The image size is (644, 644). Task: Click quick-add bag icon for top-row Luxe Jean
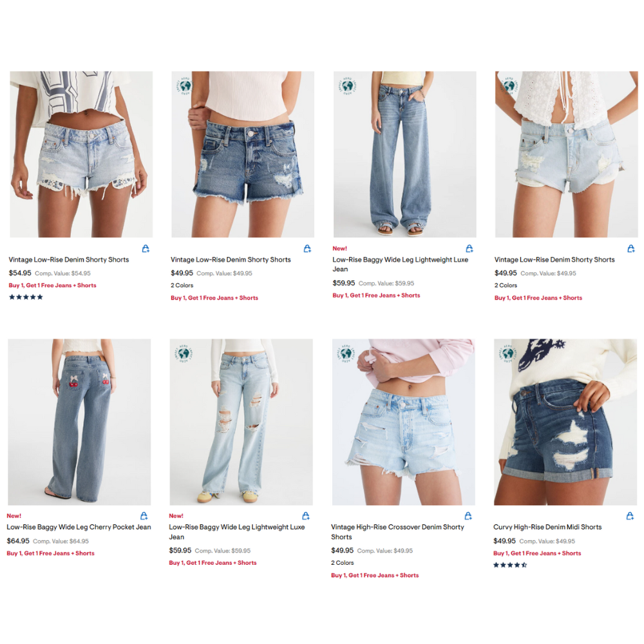pyautogui.click(x=469, y=249)
